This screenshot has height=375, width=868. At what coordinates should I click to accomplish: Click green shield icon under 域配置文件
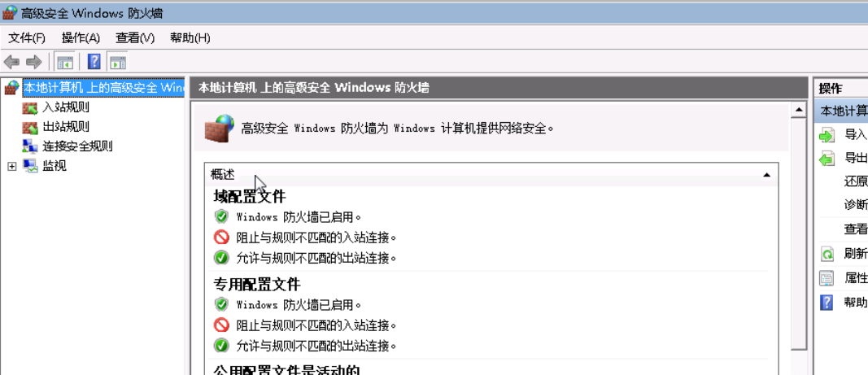coord(221,216)
